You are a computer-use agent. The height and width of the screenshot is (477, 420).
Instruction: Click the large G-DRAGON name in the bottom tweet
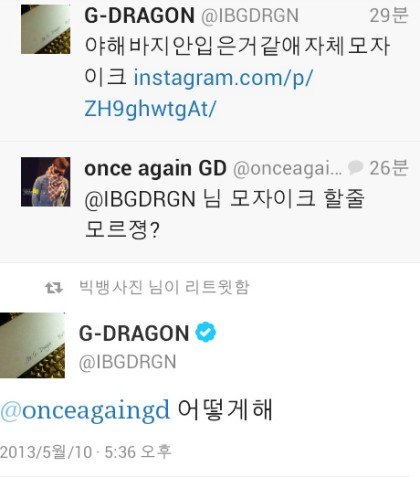point(134,333)
